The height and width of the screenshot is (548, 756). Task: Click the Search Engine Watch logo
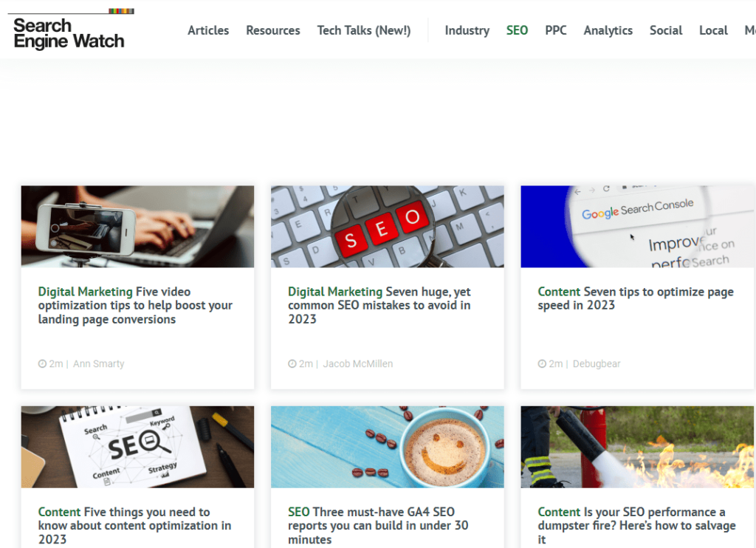pos(70,30)
